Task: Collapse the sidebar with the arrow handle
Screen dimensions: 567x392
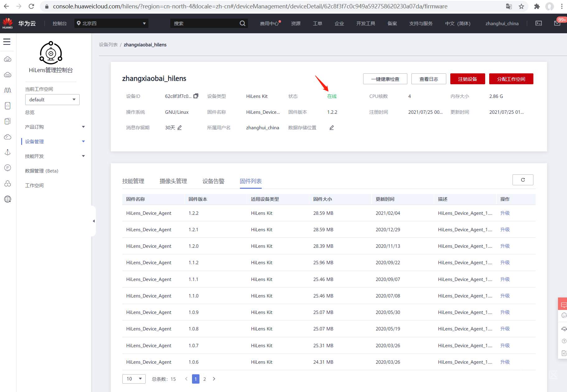Action: (x=94, y=221)
